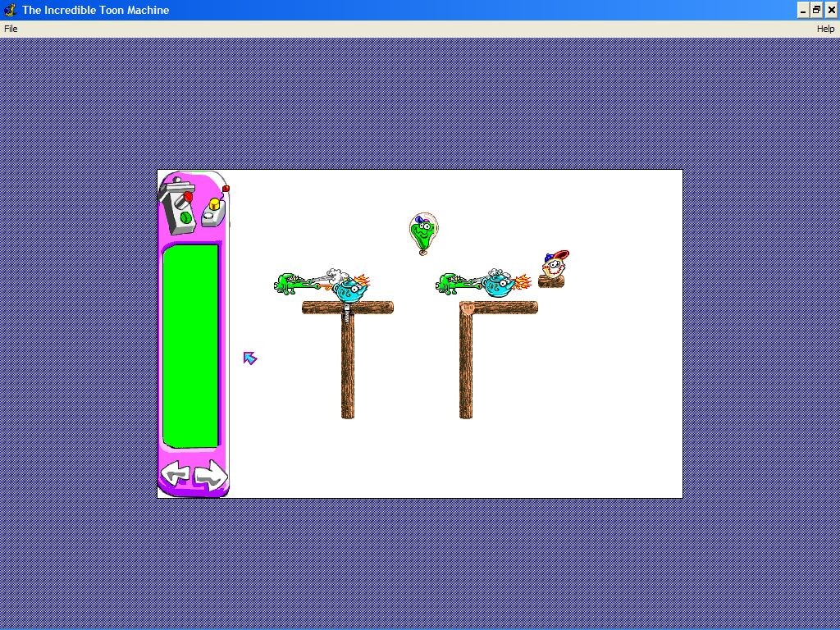This screenshot has width=840, height=630.
Task: Select the baseball-capped head character
Action: [x=556, y=263]
